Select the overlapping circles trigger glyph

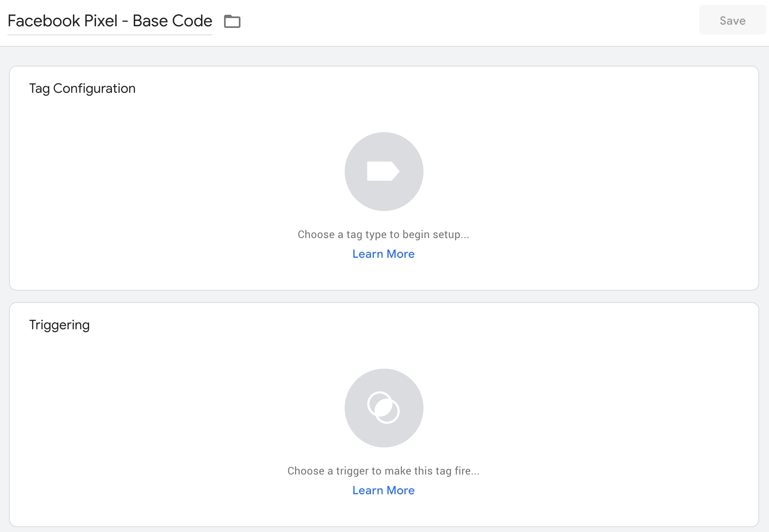(x=383, y=408)
